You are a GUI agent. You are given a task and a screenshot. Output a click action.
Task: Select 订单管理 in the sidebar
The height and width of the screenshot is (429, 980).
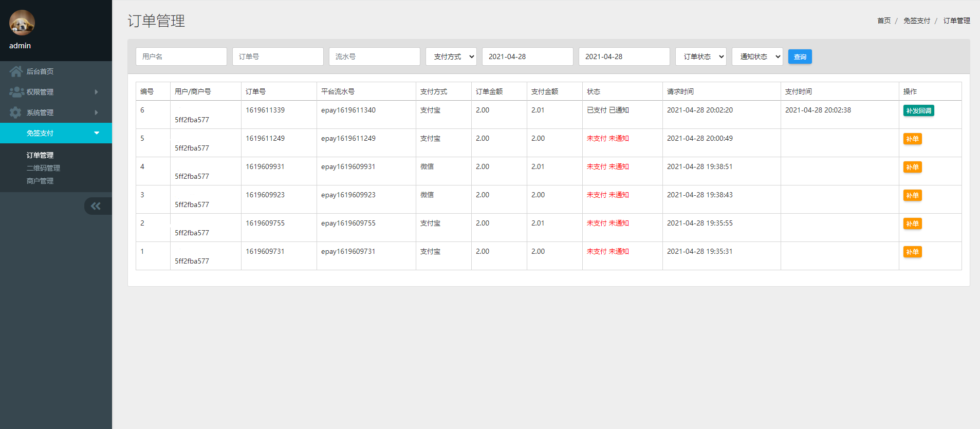(40, 155)
